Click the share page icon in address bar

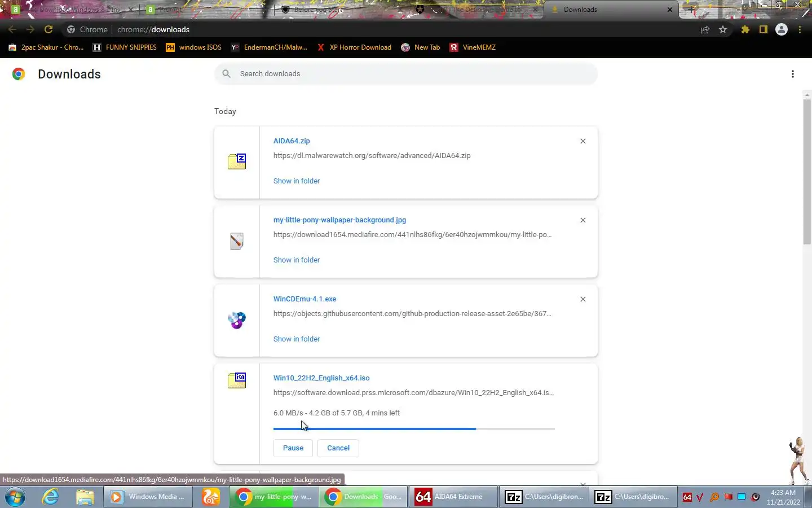tap(705, 29)
